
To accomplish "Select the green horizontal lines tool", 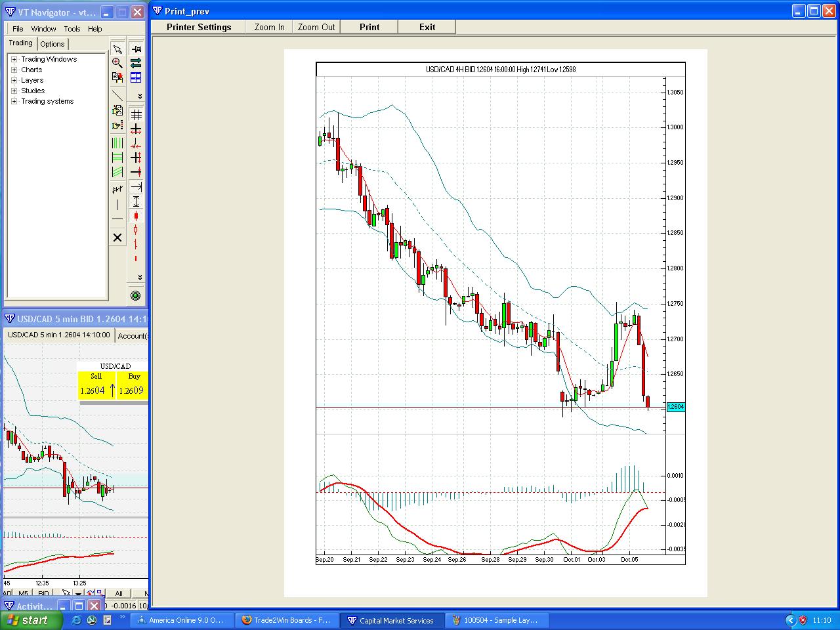I will (117, 157).
